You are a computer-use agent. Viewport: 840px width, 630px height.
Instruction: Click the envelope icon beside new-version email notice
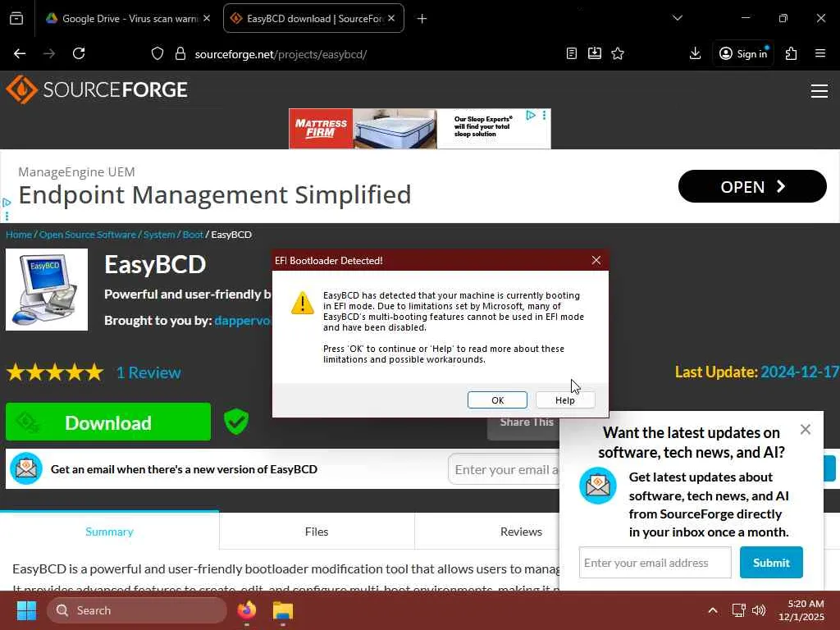(26, 468)
